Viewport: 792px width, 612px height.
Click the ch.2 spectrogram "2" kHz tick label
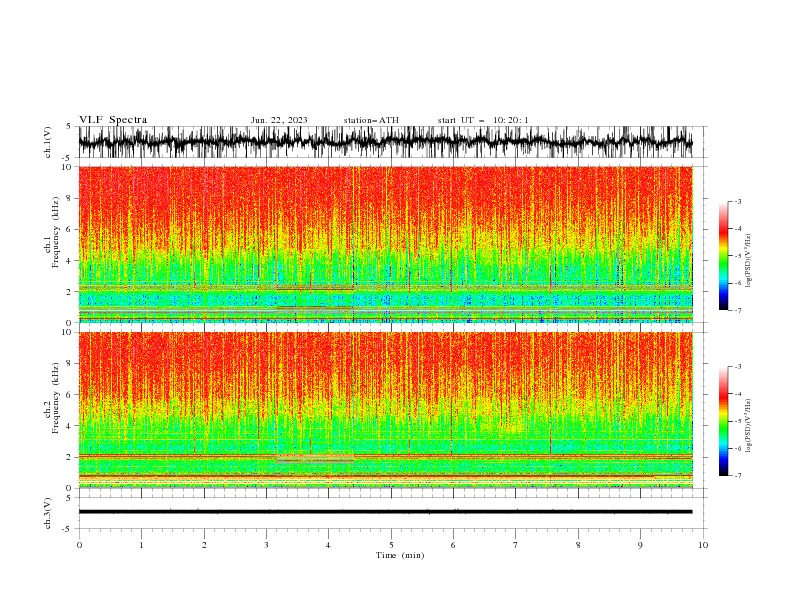coord(70,457)
